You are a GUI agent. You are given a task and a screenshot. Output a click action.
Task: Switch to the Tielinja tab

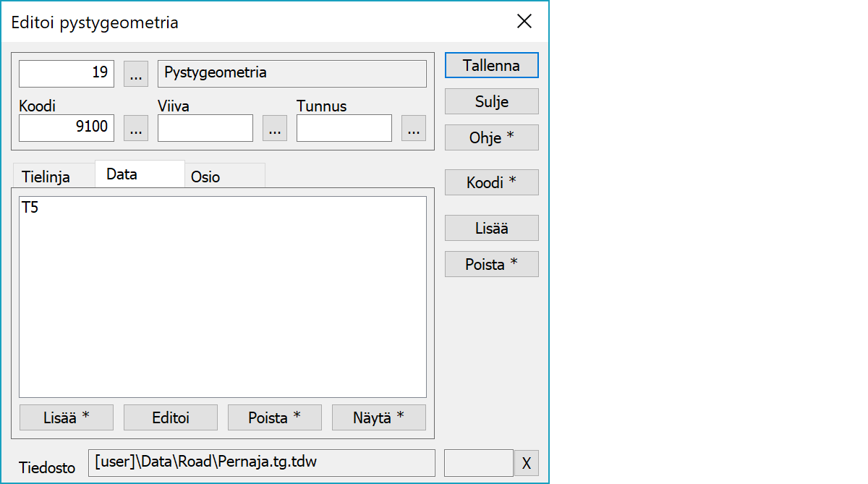pos(46,177)
